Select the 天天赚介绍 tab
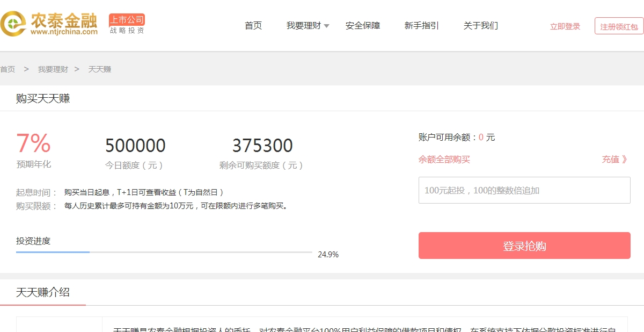The width and height of the screenshot is (644, 332). click(x=43, y=292)
